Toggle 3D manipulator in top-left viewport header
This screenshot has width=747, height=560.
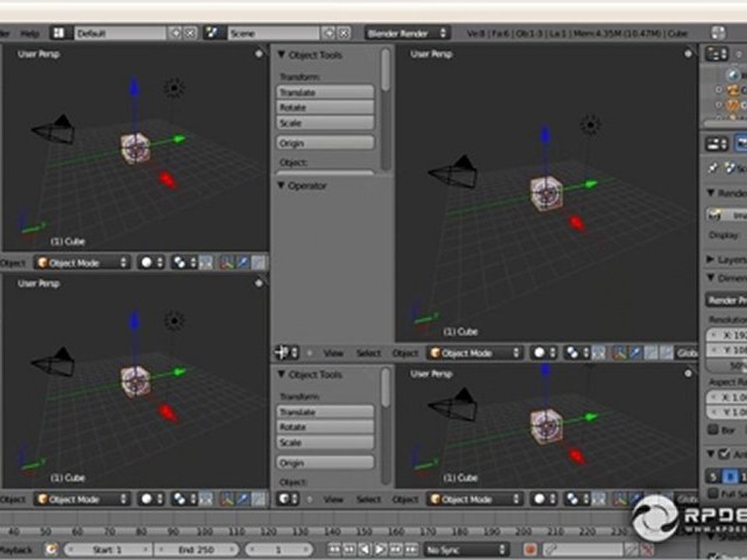point(226,262)
